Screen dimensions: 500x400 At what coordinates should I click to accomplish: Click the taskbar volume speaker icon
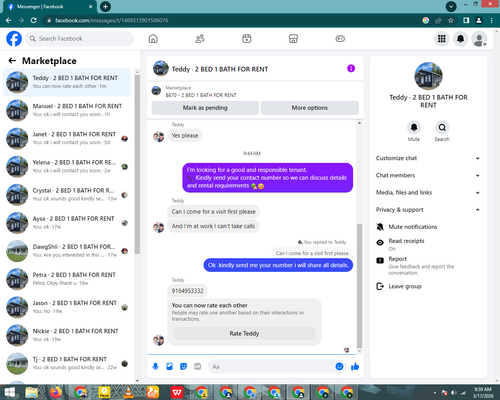coord(454,393)
